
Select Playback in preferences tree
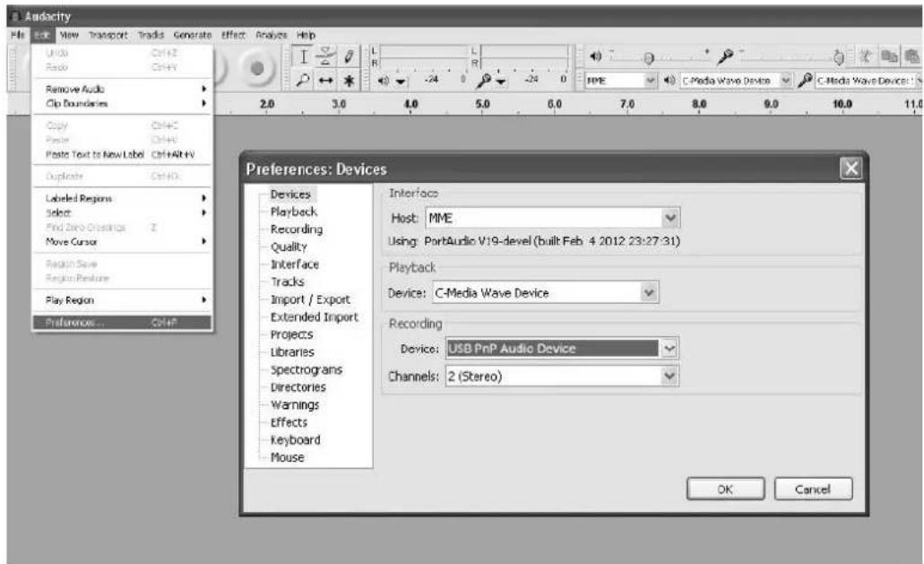(293, 212)
